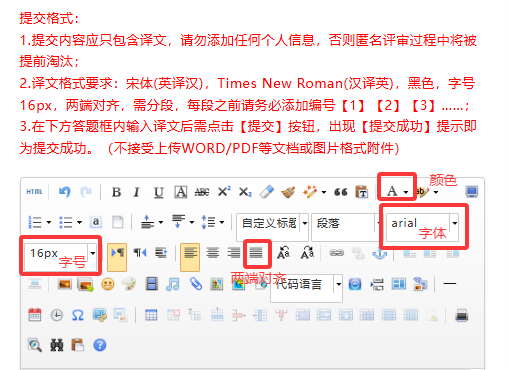Use the format painter brush
This screenshot has height=370, width=507.
pyautogui.click(x=288, y=192)
